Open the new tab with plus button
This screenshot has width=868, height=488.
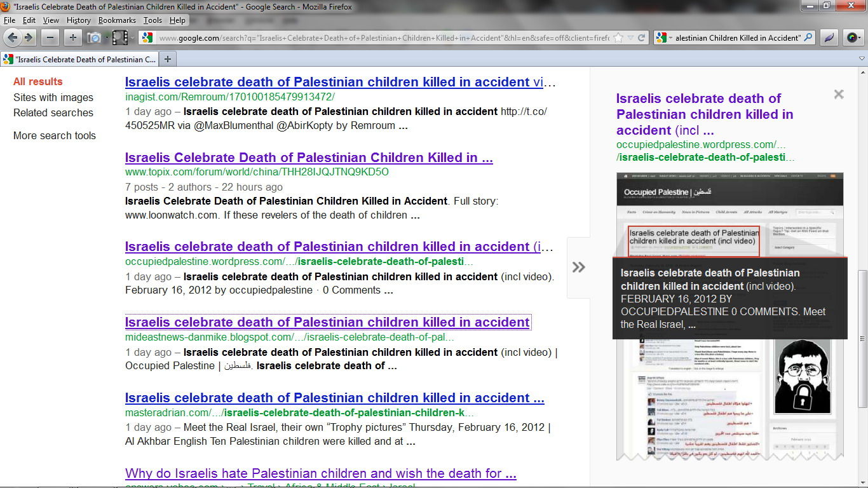point(168,59)
